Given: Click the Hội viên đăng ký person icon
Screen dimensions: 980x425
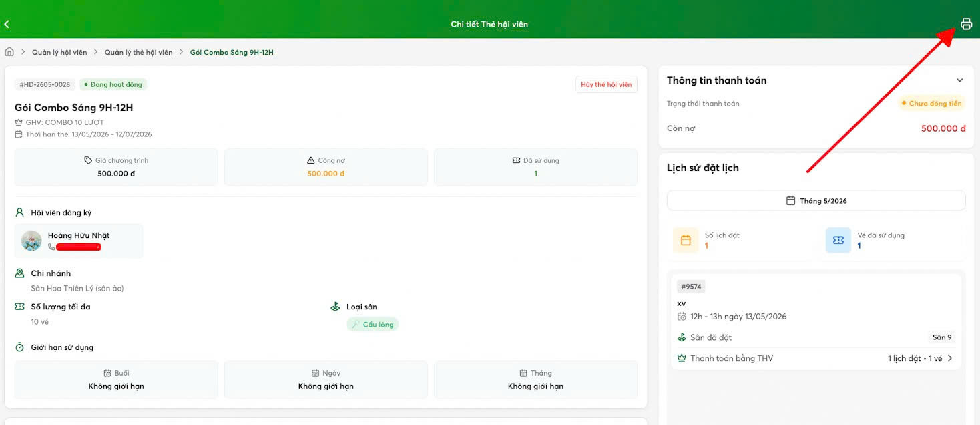Looking at the screenshot, I should 19,212.
